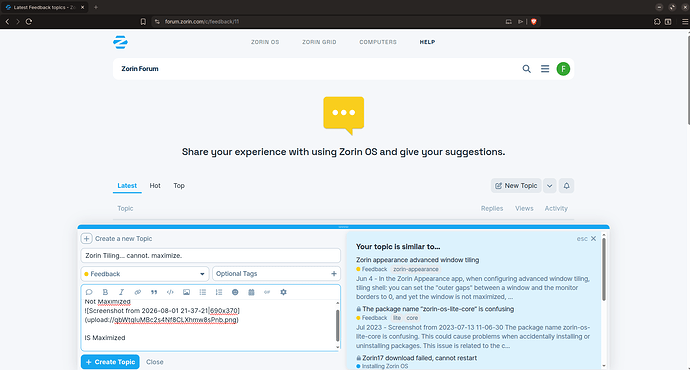This screenshot has width=690, height=370.
Task: Open 'Zorin appearance advanced window tiling' topic
Action: click(x=417, y=260)
